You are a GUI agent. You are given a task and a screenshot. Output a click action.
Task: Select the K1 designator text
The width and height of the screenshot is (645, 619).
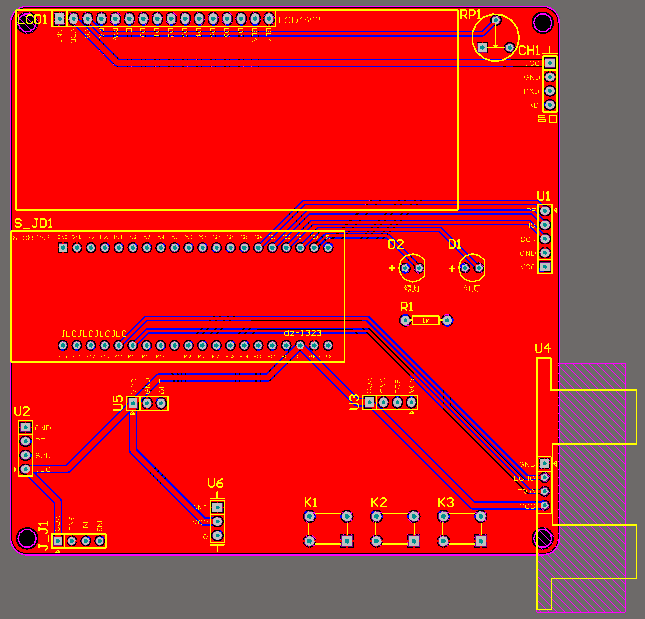pyautogui.click(x=311, y=502)
